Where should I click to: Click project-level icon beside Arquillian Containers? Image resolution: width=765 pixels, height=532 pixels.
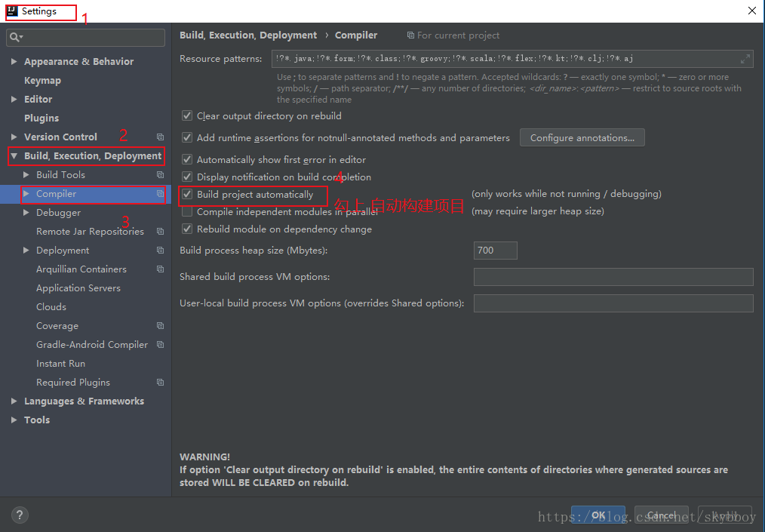tap(160, 269)
